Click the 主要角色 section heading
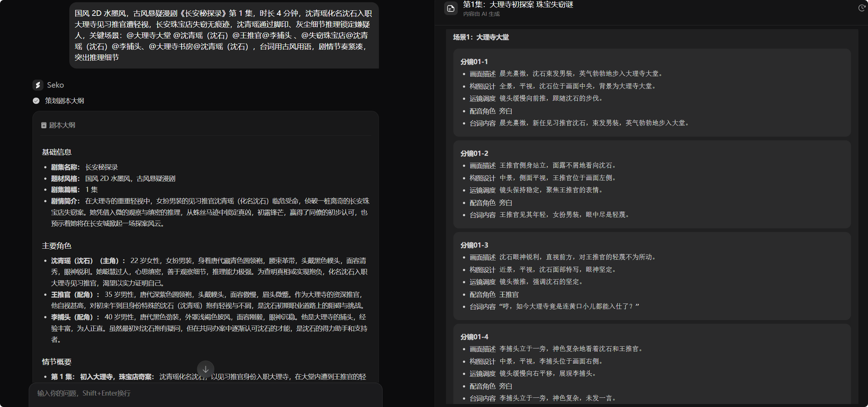This screenshot has width=868, height=407. [x=56, y=246]
